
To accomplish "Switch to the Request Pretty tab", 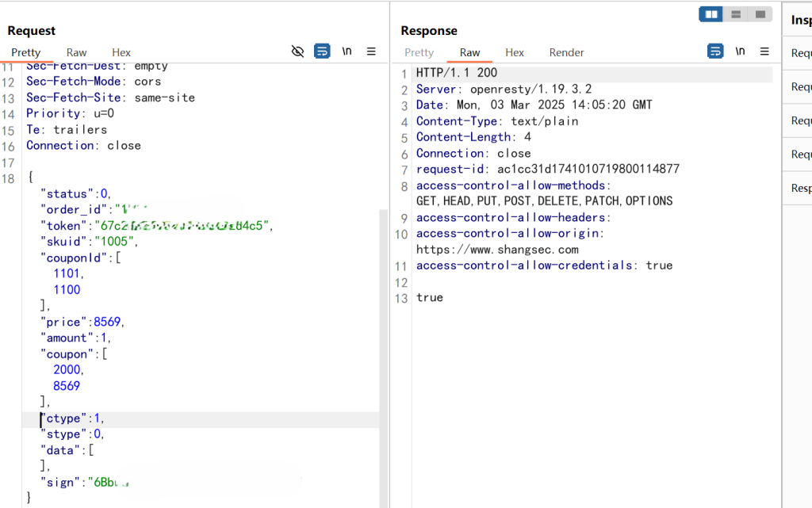I will tap(25, 52).
